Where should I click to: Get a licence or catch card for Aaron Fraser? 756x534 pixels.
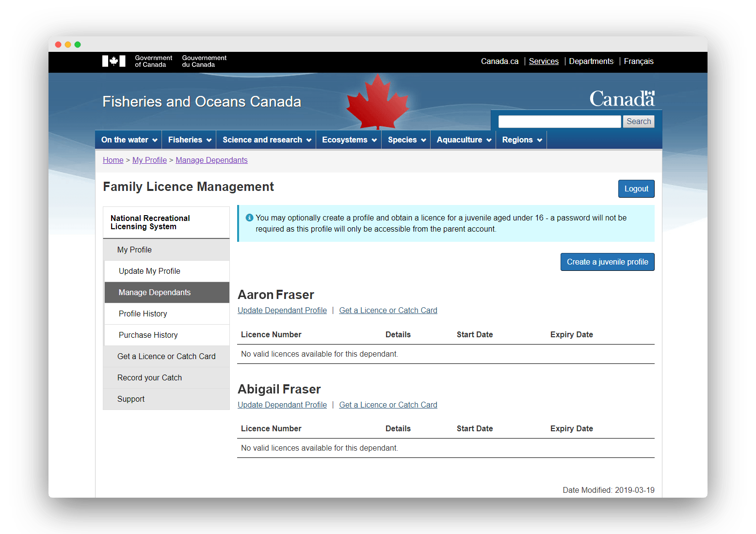388,310
